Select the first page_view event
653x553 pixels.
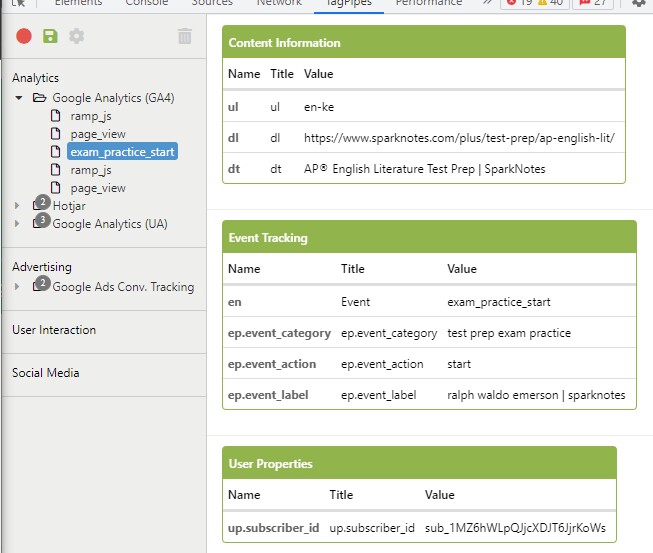click(x=98, y=134)
